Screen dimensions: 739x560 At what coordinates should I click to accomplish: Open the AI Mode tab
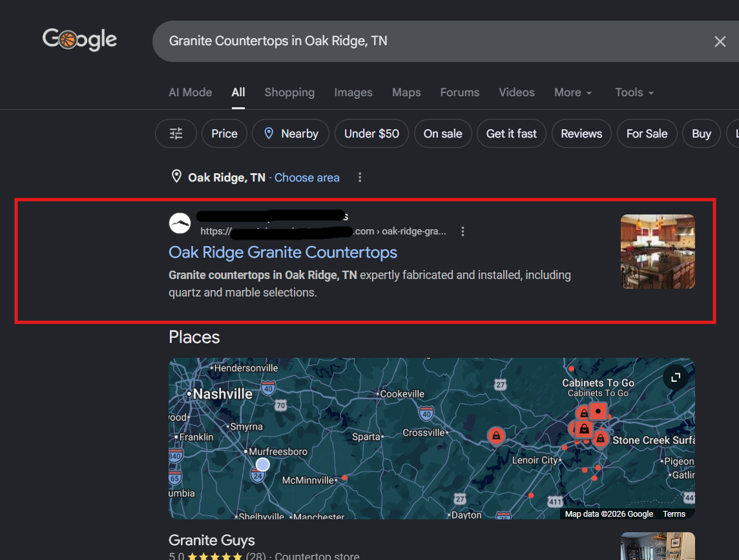(x=191, y=92)
